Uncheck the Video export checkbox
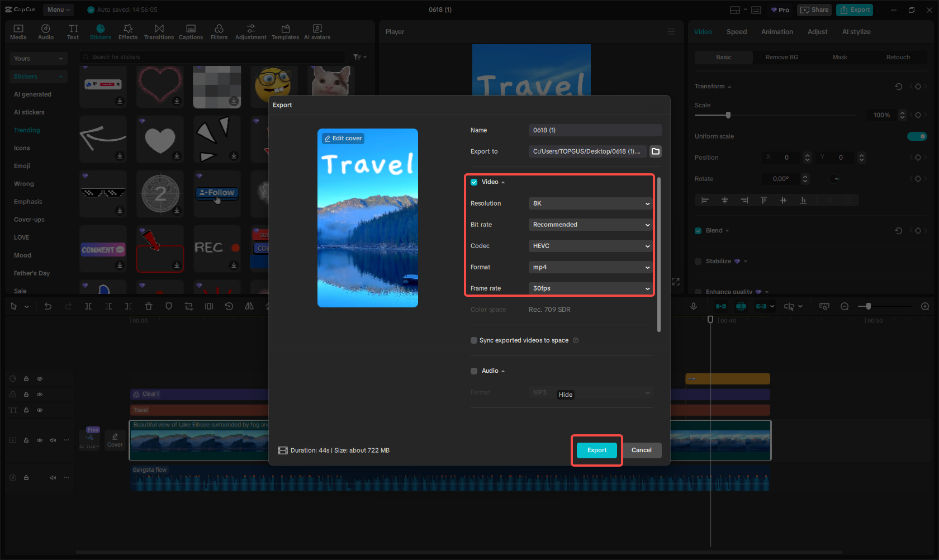939x560 pixels. (x=474, y=182)
